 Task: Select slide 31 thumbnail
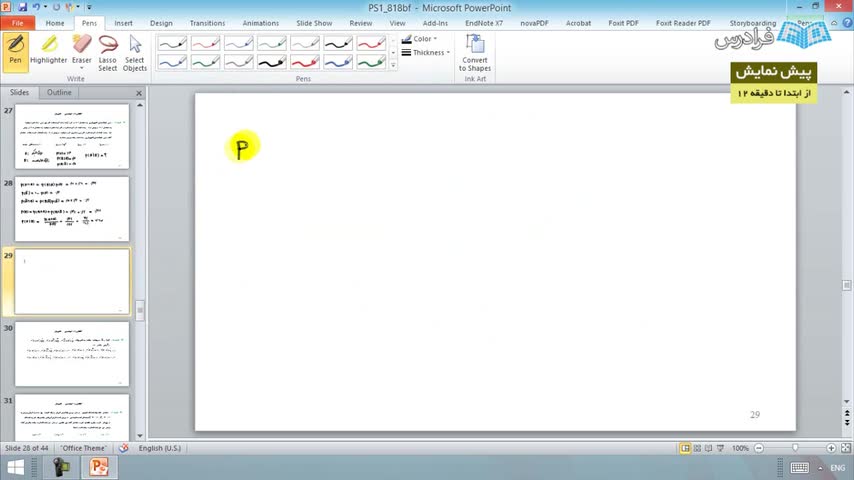click(72, 417)
